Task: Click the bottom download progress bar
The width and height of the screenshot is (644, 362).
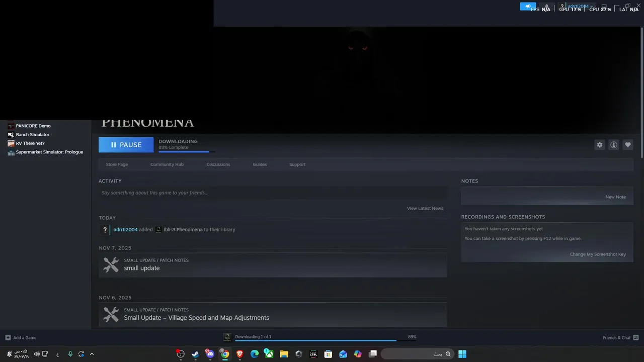Action: [x=326, y=341]
